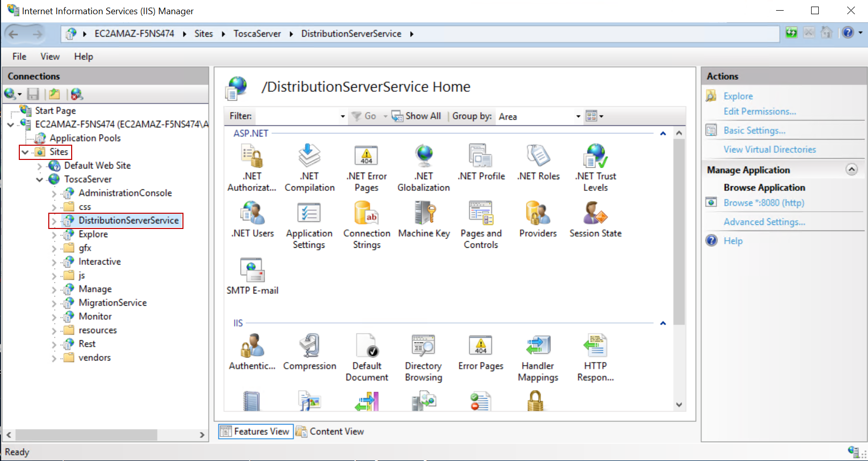868x461 pixels.
Task: Open Application Settings feature
Action: (309, 225)
